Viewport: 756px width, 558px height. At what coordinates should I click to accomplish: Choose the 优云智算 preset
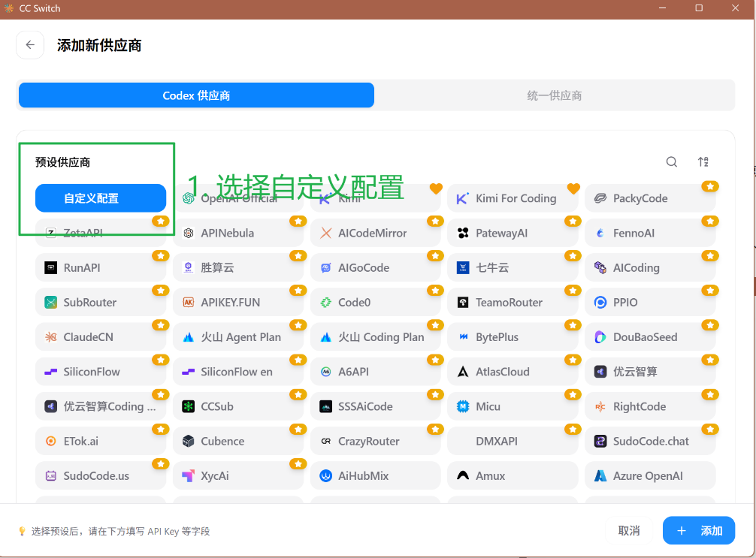tap(650, 372)
